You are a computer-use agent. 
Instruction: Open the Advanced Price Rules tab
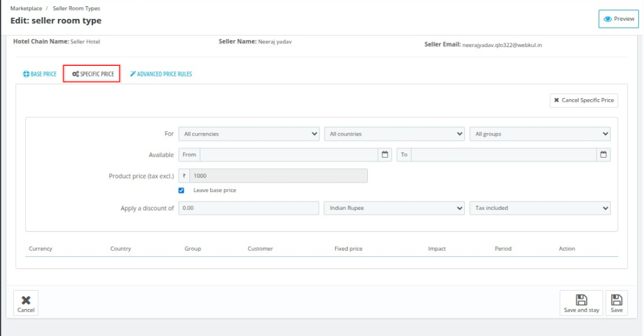pos(161,74)
